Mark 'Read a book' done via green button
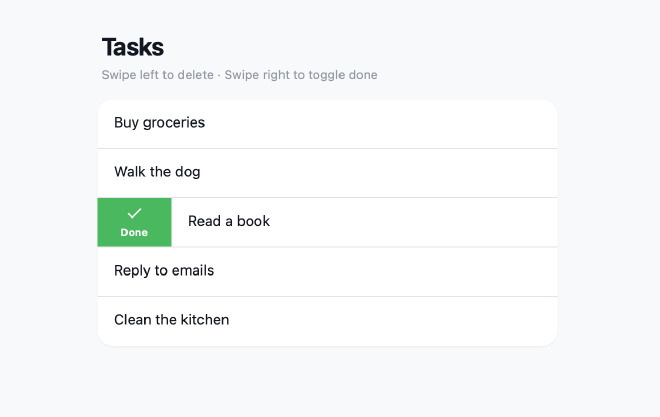The width and height of the screenshot is (660, 417). (134, 222)
